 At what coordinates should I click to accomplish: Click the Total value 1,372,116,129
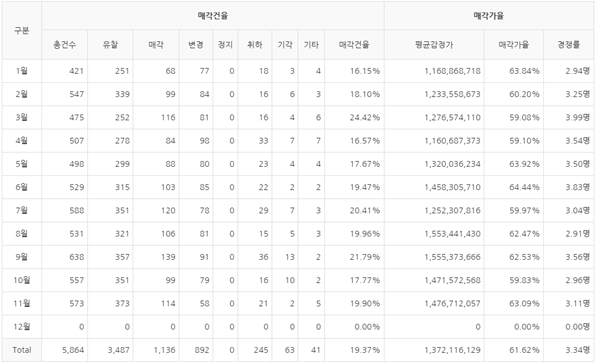(x=452, y=350)
